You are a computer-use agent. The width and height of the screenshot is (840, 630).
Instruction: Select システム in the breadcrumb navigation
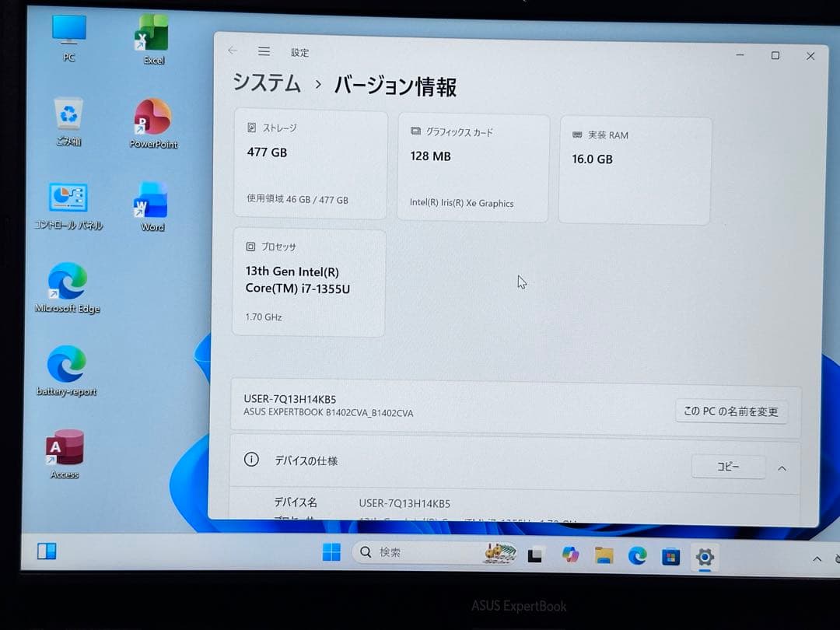pyautogui.click(x=267, y=84)
